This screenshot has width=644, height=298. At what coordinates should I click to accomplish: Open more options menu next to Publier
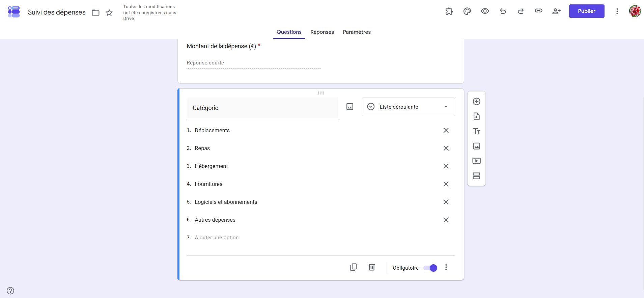coord(617,11)
